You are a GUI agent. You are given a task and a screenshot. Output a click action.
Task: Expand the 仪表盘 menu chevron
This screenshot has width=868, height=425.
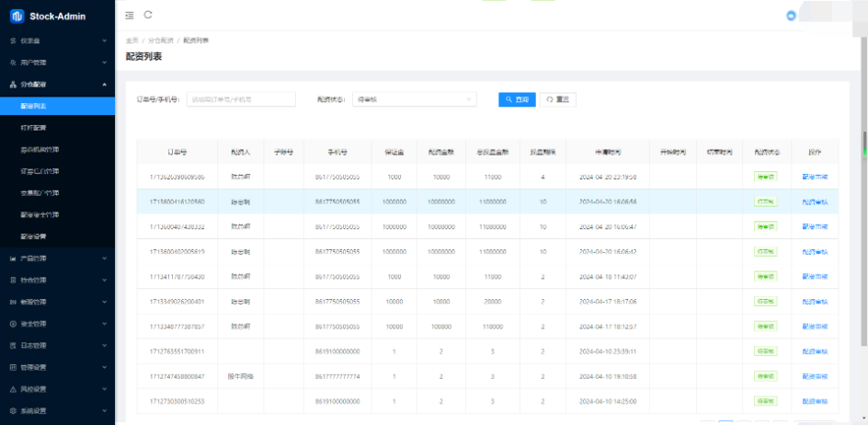click(x=104, y=41)
